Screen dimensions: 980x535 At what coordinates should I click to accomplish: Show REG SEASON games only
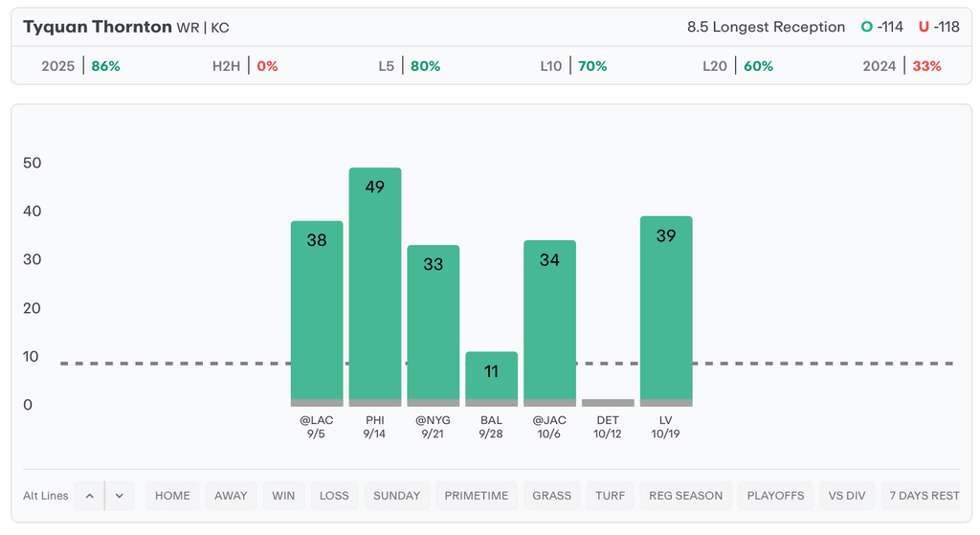(x=685, y=496)
